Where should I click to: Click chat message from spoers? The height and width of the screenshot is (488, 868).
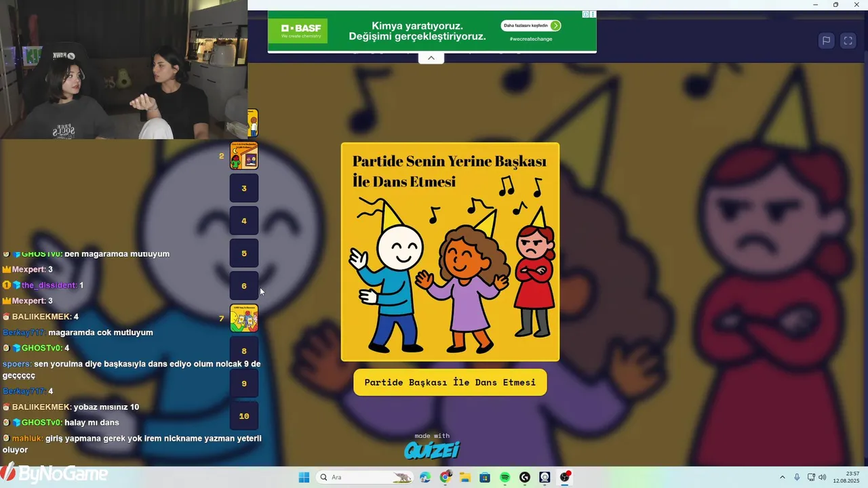click(132, 369)
